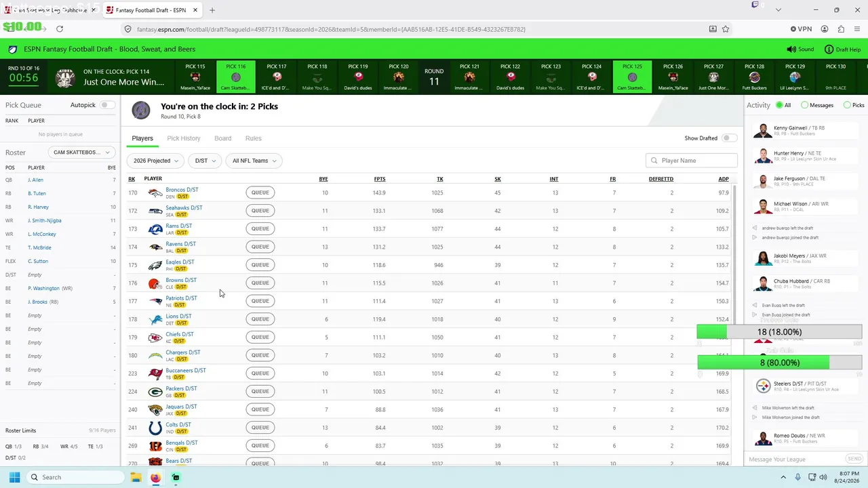This screenshot has height=488, width=868.
Task: Open T. McBride in the roster list
Action: tap(39, 247)
